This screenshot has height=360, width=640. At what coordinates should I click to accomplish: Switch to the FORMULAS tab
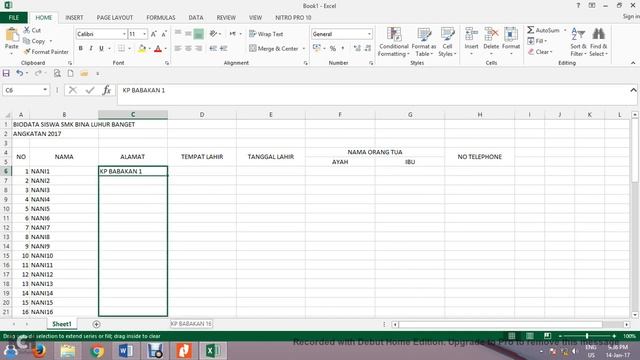(x=161, y=18)
